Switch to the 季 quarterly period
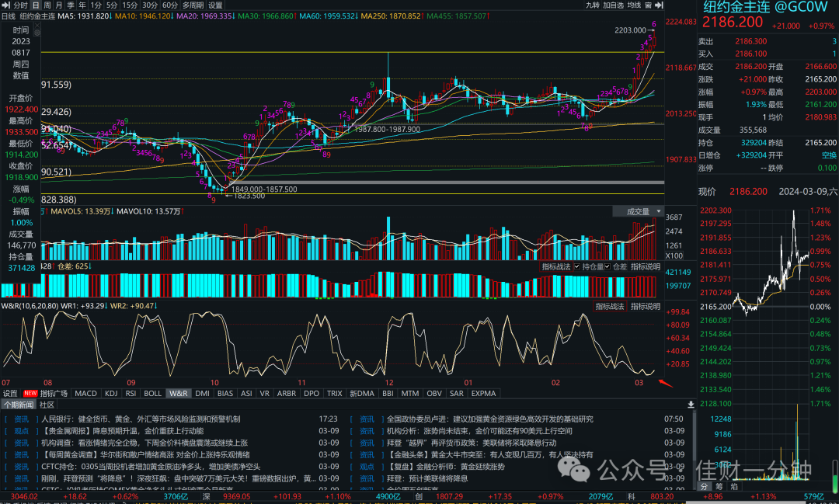Image resolution: width=839 pixels, height=504 pixels. (71, 5)
